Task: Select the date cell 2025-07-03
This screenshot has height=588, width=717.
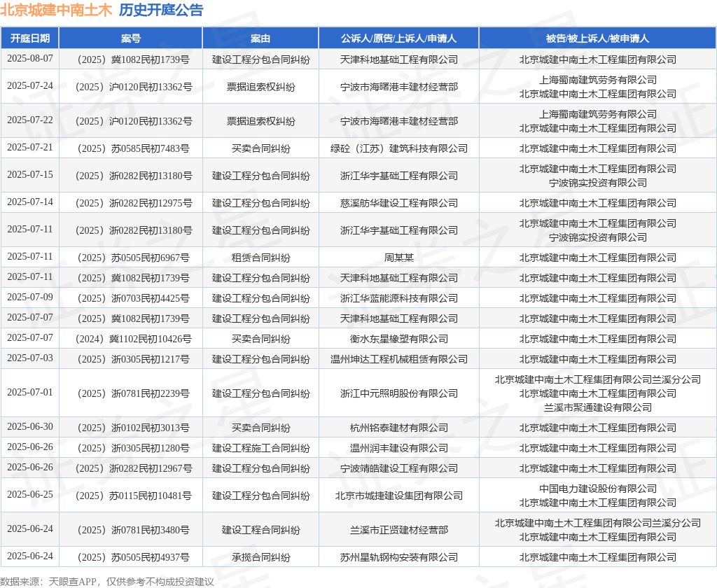Action: pyautogui.click(x=30, y=358)
